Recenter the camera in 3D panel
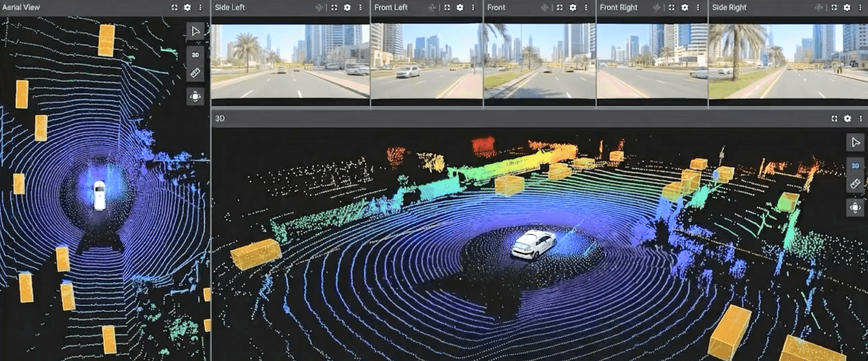868x361 pixels. 855,208
